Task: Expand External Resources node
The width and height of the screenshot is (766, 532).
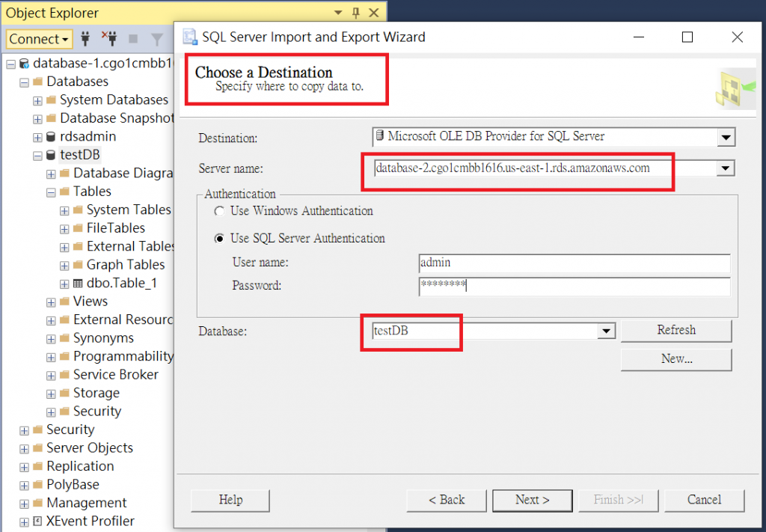Action: pyautogui.click(x=51, y=321)
